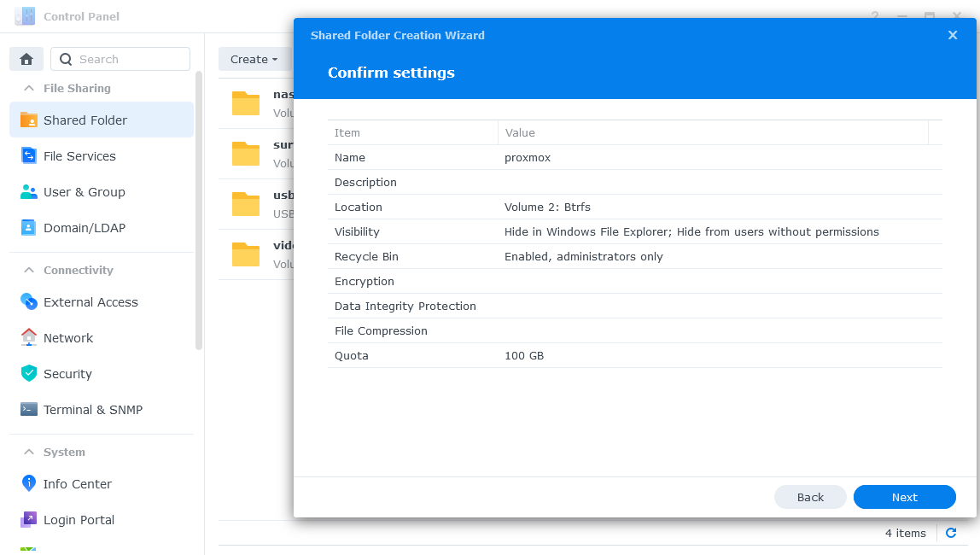
Task: Close the Shared Folder Creation Wizard
Action: 953,35
